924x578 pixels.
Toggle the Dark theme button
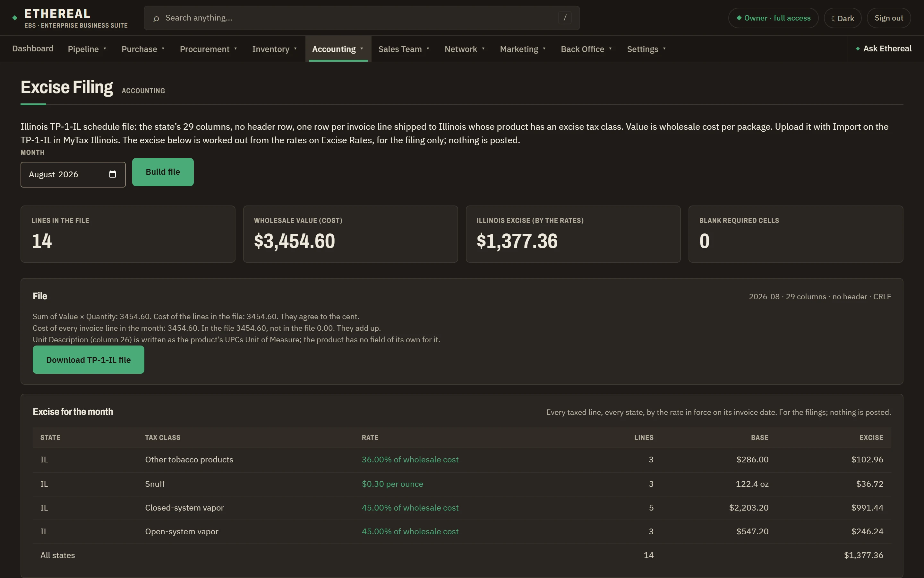pos(842,18)
